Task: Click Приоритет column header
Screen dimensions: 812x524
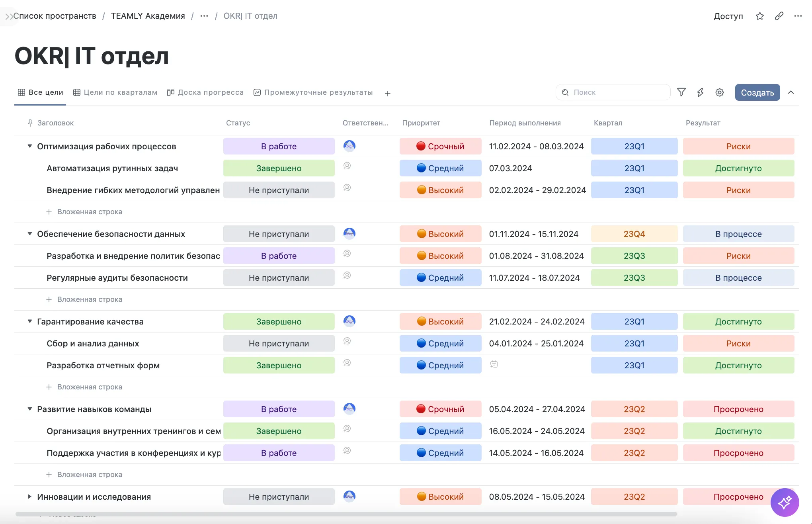Action: point(421,123)
